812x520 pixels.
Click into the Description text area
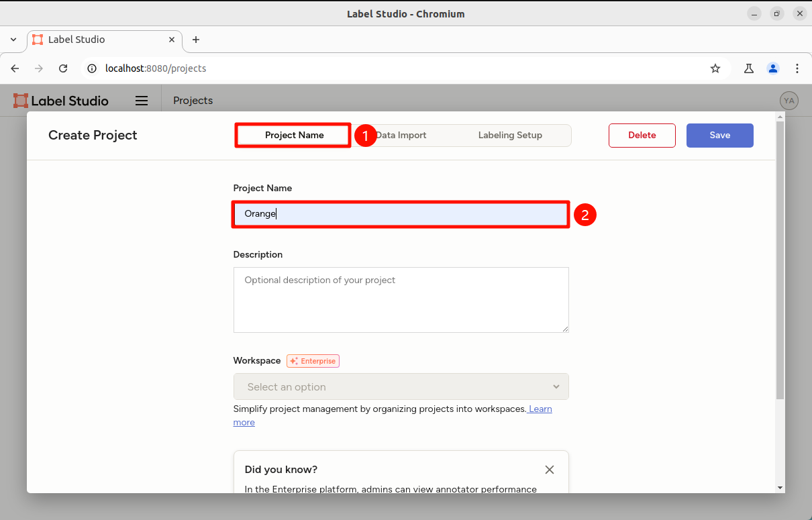click(401, 300)
